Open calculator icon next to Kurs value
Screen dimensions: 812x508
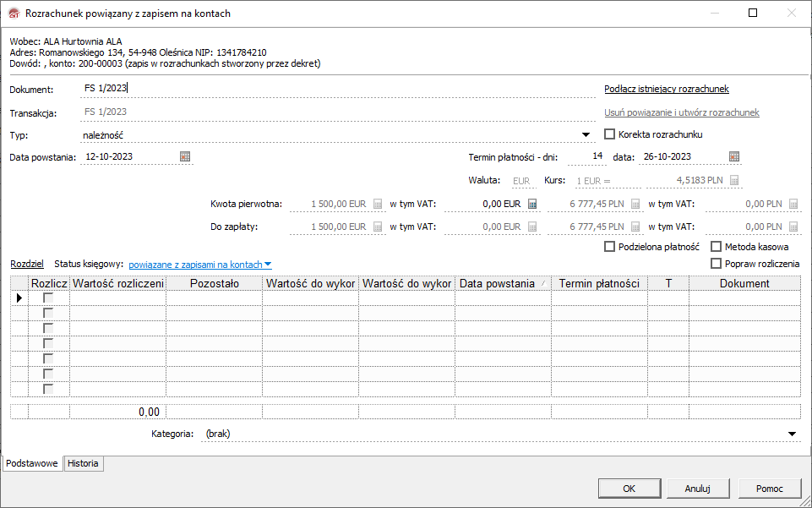pyautogui.click(x=733, y=180)
